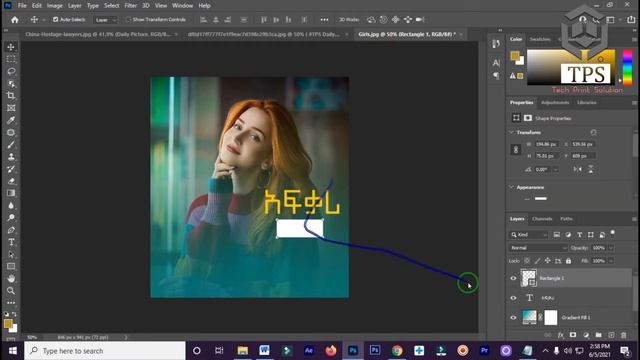Select the Crop tool
This screenshot has width=640, height=360.
11,96
